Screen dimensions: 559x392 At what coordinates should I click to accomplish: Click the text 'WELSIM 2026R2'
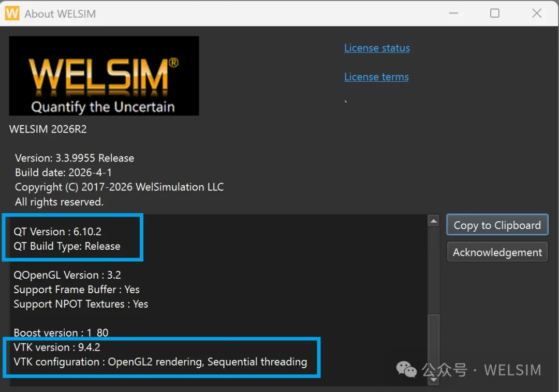coord(48,129)
